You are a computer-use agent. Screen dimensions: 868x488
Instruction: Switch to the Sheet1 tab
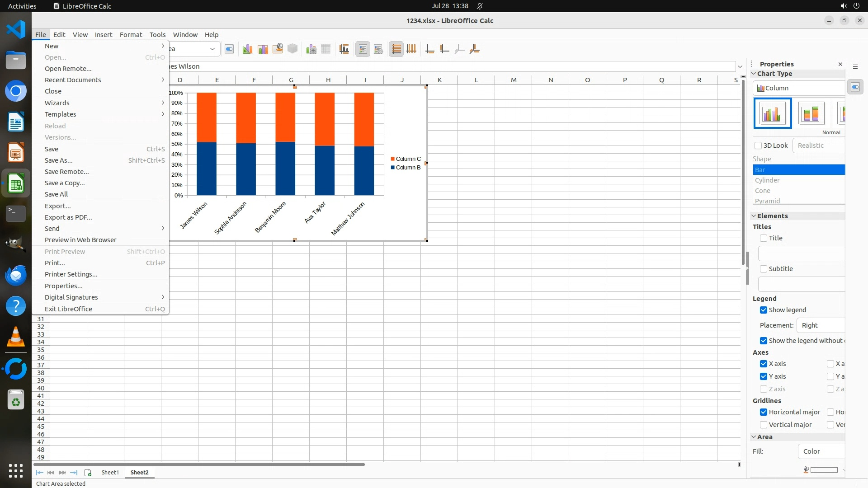pos(110,472)
